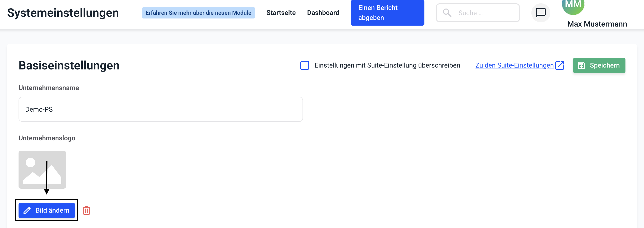Save settings with the Speichern button
Image resolution: width=644 pixels, height=228 pixels.
pos(599,65)
